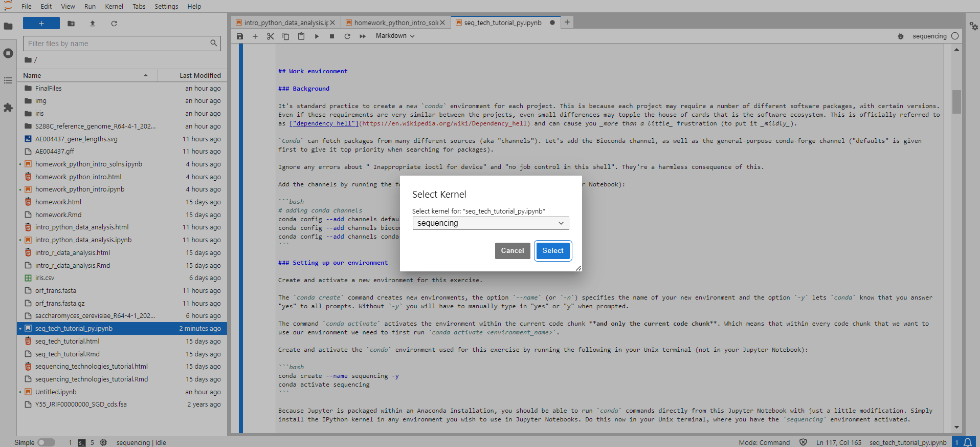
Task: Open the File Browser sidebar panel
Action: point(8,26)
